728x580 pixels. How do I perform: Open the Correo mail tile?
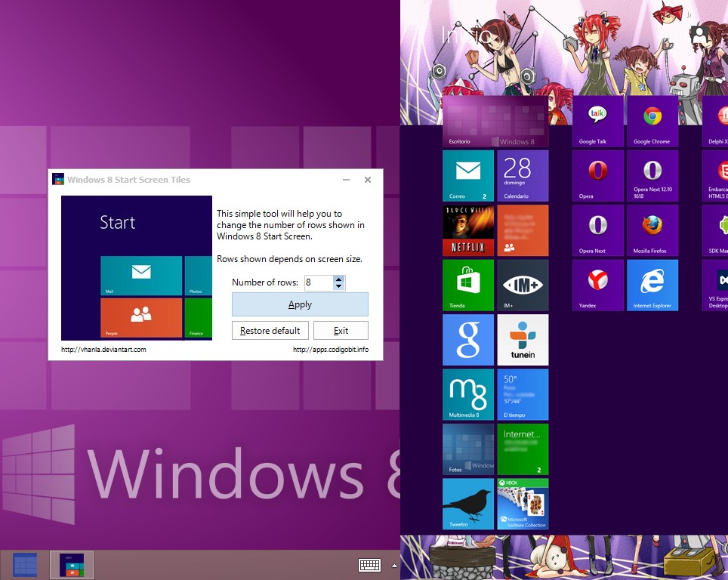pos(468,175)
